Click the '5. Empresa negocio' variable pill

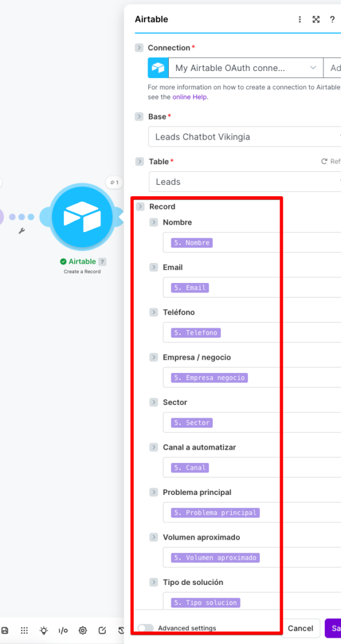coord(210,378)
